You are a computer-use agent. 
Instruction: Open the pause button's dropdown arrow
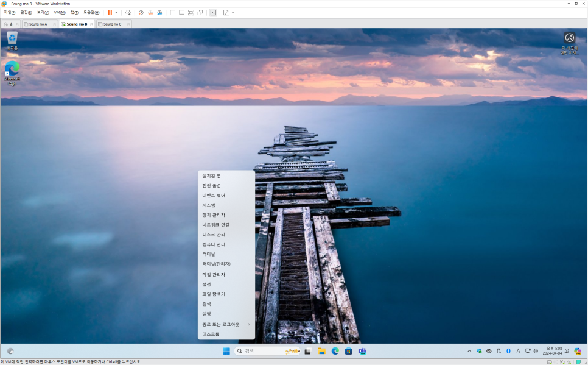pos(117,12)
